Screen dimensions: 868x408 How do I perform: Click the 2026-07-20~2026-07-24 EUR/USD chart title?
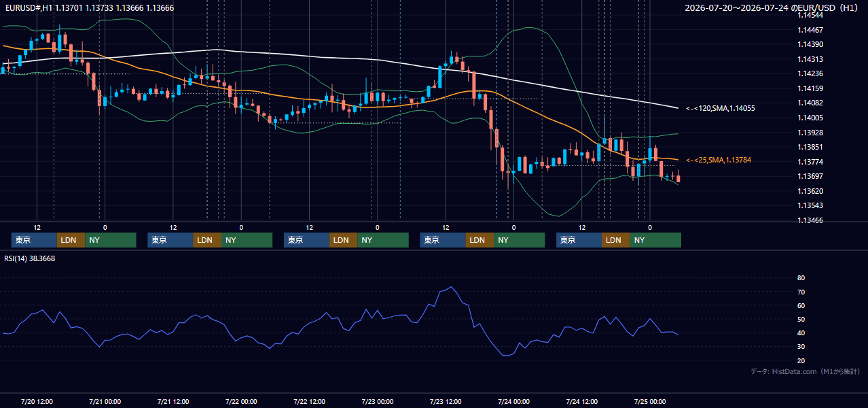772,8
